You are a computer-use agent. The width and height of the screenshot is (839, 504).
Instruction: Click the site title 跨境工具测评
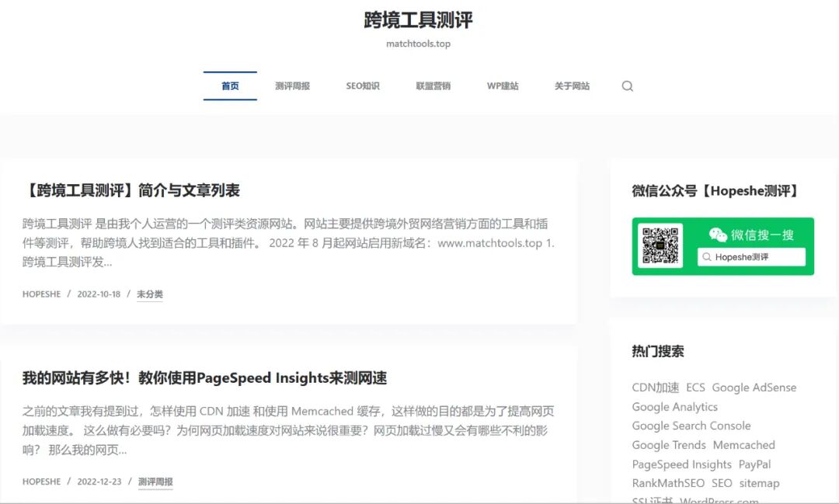tap(419, 20)
